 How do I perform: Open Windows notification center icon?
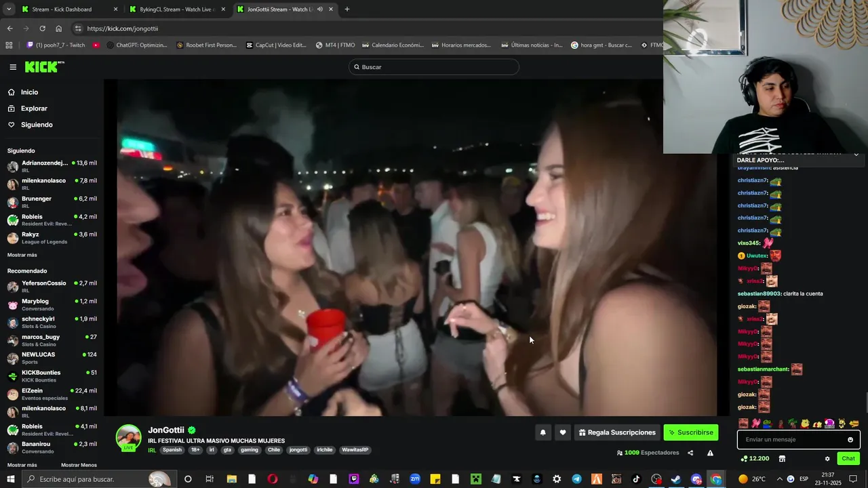tap(853, 479)
